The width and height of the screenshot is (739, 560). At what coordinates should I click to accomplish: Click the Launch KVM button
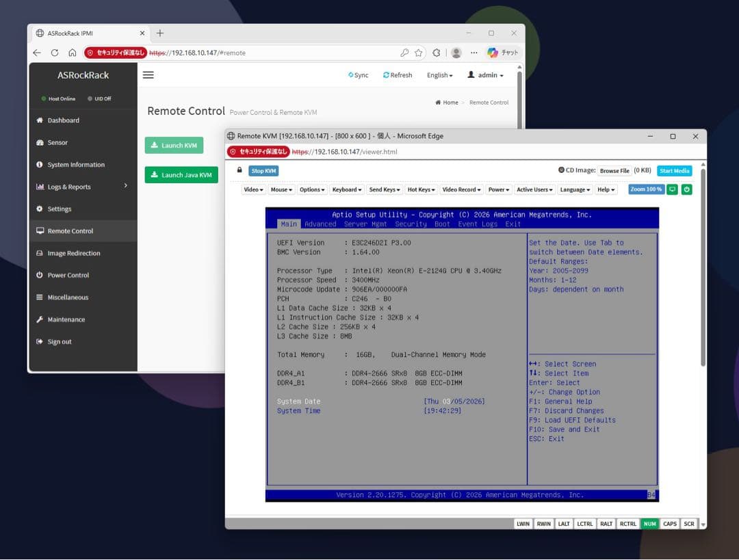point(174,145)
